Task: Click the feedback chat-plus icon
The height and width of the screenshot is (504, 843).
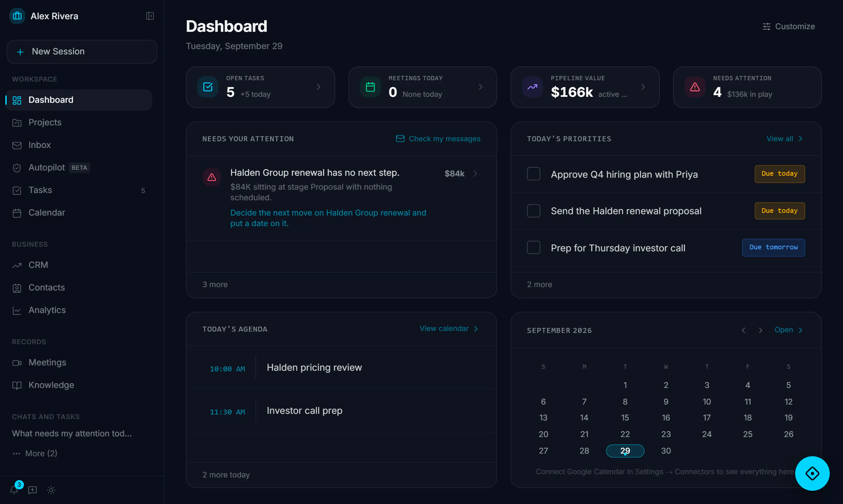Action: pos(33,490)
